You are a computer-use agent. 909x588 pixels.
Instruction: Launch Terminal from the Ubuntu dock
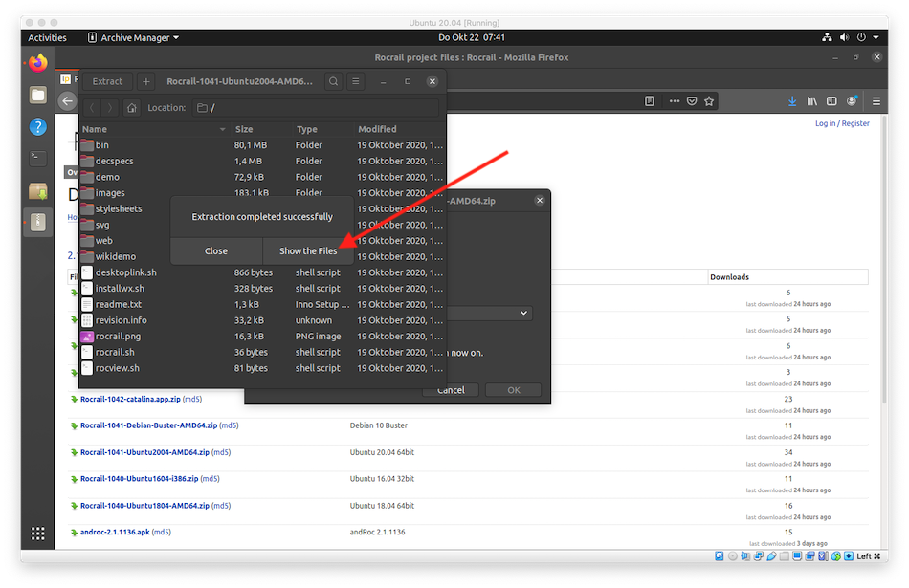pos(37,158)
